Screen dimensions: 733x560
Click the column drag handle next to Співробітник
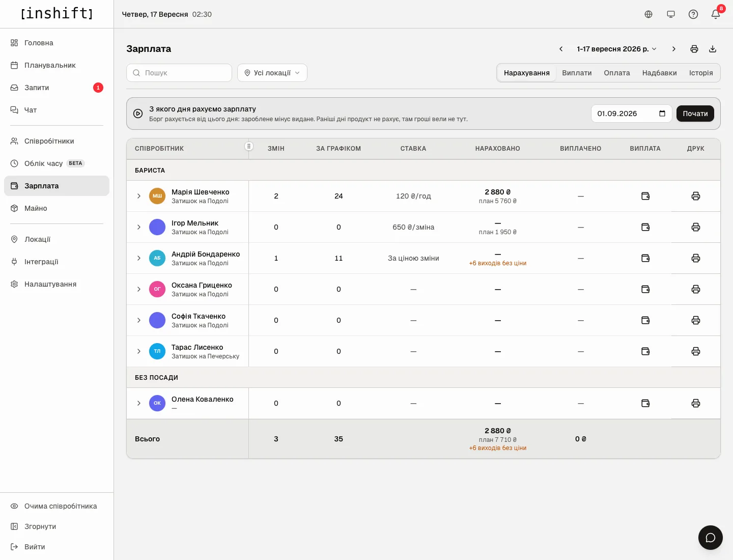(249, 147)
